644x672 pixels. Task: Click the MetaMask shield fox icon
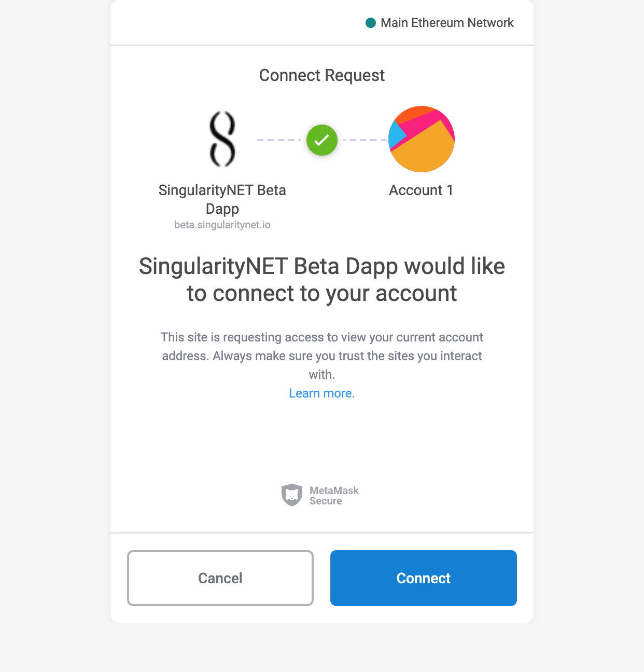point(292,495)
